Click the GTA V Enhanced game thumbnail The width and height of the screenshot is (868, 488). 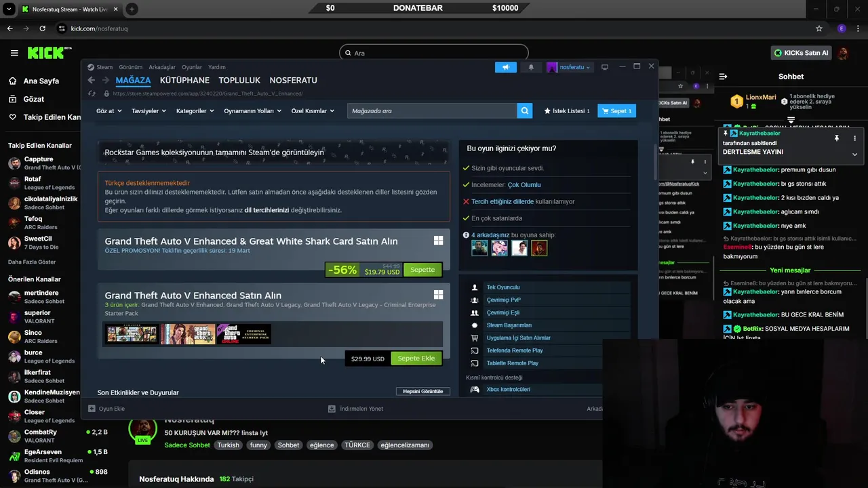pyautogui.click(x=132, y=334)
